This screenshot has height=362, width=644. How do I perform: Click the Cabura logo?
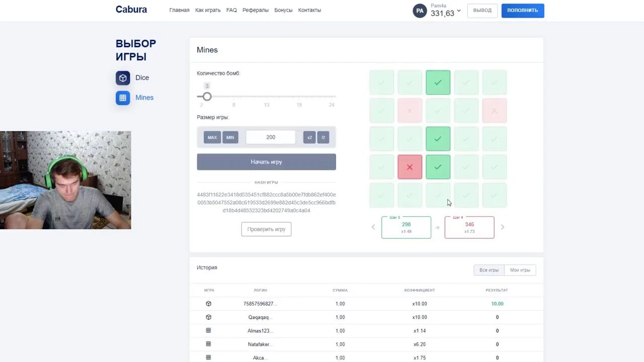(x=131, y=10)
